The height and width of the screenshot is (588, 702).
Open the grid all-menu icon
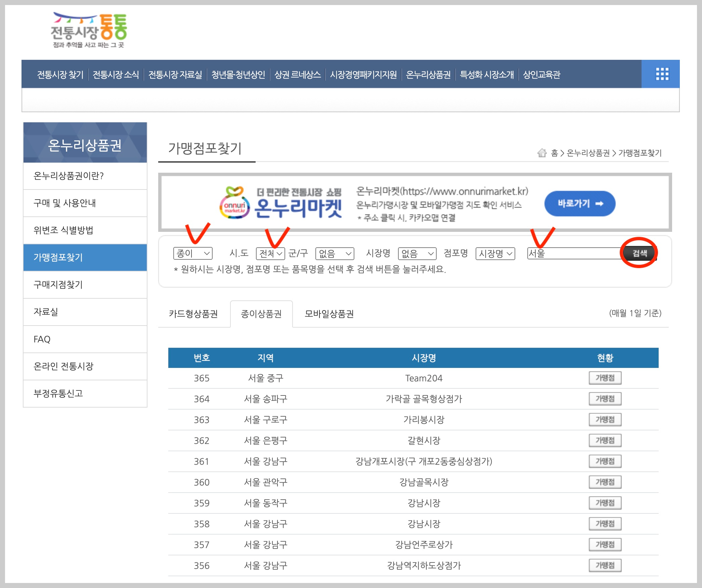[x=661, y=74]
